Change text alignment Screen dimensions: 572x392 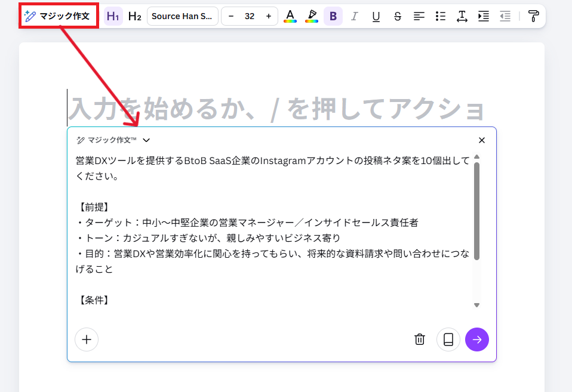[x=419, y=16]
